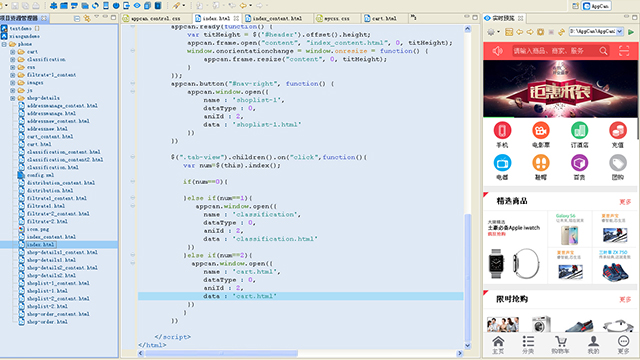Click the speaker icon in the phone preview header
This screenshot has width=640, height=360.
497,51
